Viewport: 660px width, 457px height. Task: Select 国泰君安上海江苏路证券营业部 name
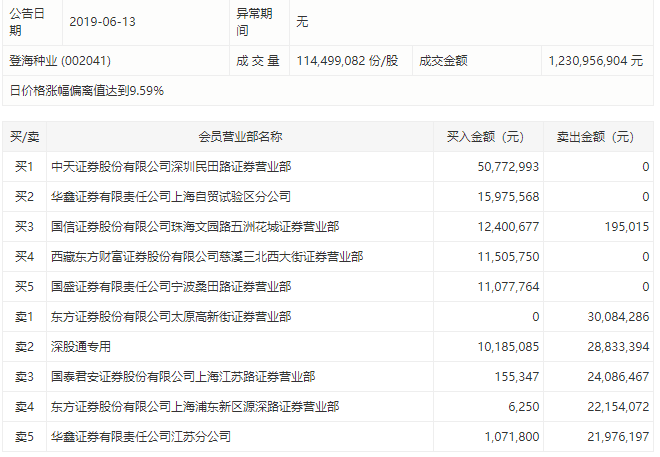[x=183, y=377]
